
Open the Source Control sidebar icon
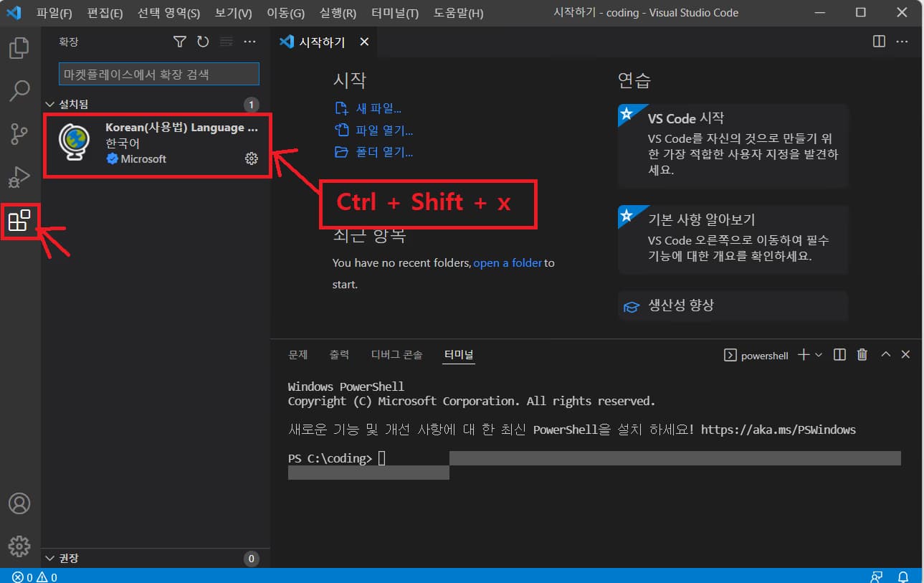point(19,133)
